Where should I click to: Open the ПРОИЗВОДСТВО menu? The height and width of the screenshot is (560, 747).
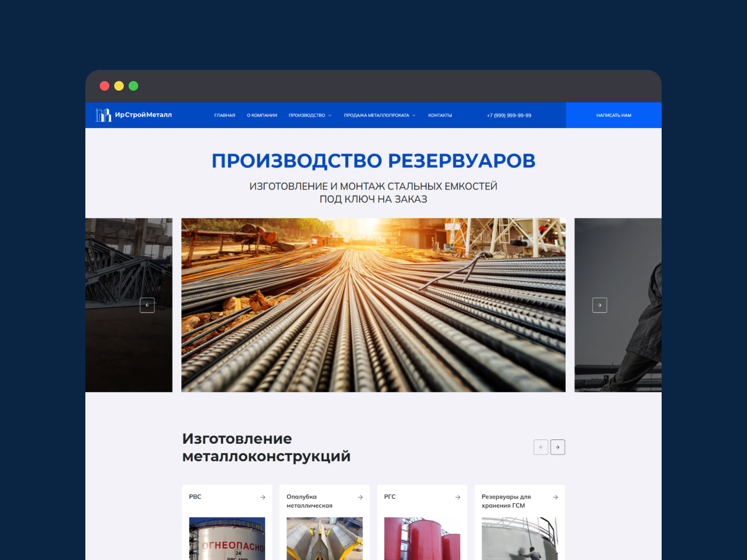(307, 115)
